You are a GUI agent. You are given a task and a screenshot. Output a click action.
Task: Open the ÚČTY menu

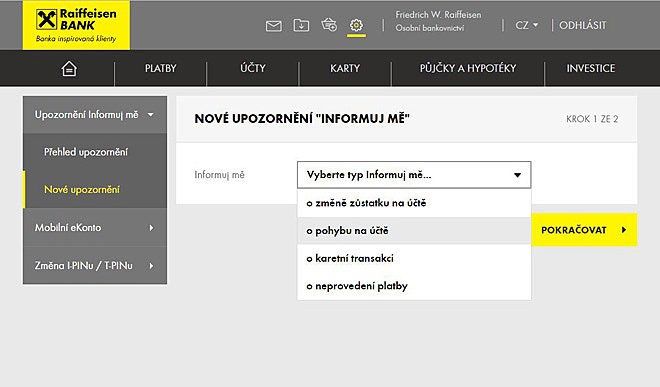coord(253,68)
